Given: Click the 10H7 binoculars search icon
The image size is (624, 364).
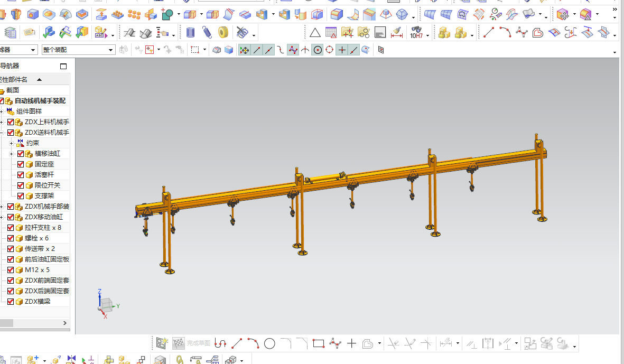Looking at the screenshot, I should coord(416,33).
